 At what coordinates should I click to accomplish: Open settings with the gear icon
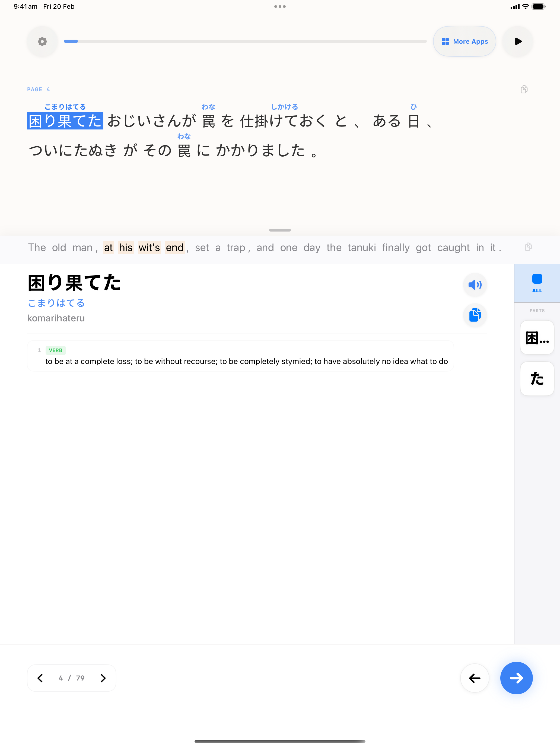point(42,42)
